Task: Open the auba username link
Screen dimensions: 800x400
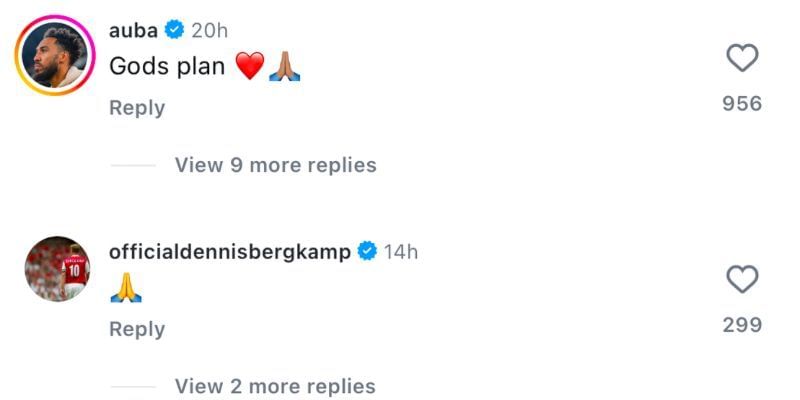Action: [133, 31]
